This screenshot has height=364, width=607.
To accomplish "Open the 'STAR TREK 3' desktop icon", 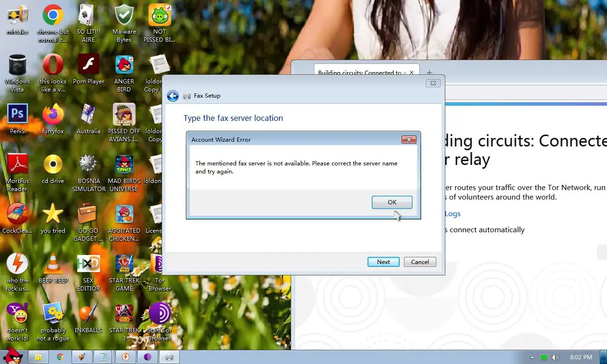I will 124,321.
